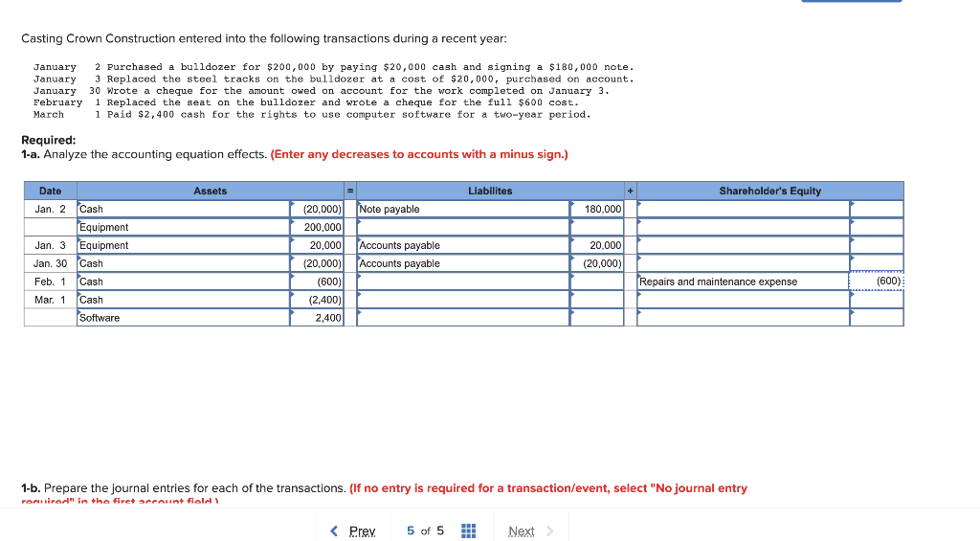This screenshot has height=541, width=980.
Task: Edit the 20,000 Accounts payable amount
Action: (597, 245)
